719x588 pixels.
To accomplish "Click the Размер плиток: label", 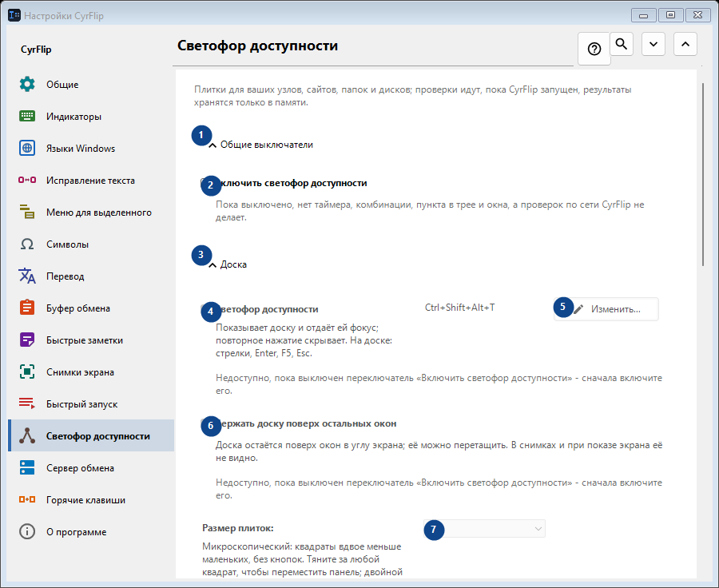I will [238, 528].
